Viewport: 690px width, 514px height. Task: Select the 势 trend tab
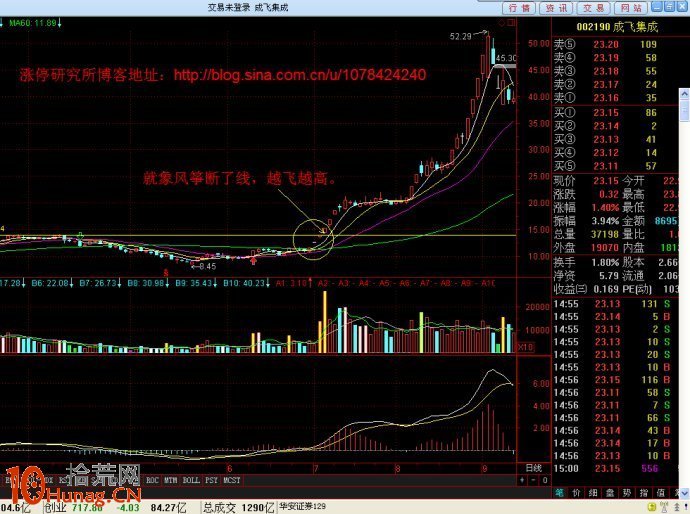pyautogui.click(x=627, y=493)
